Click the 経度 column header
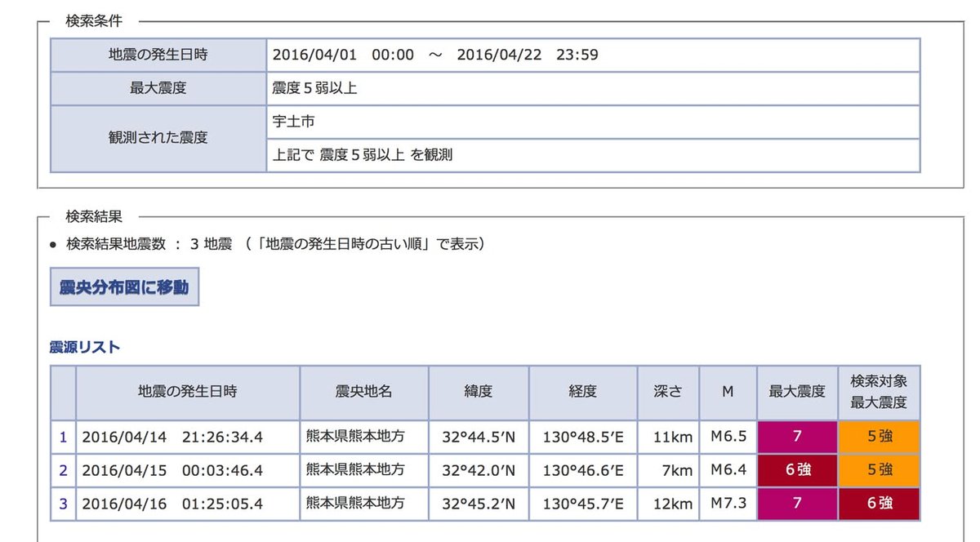The height and width of the screenshot is (542, 980). coord(582,392)
